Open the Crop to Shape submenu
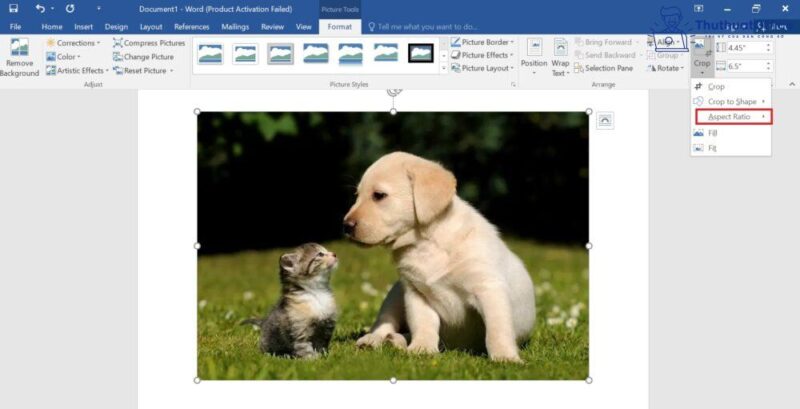Viewport: 800px width, 409px height. 731,101
